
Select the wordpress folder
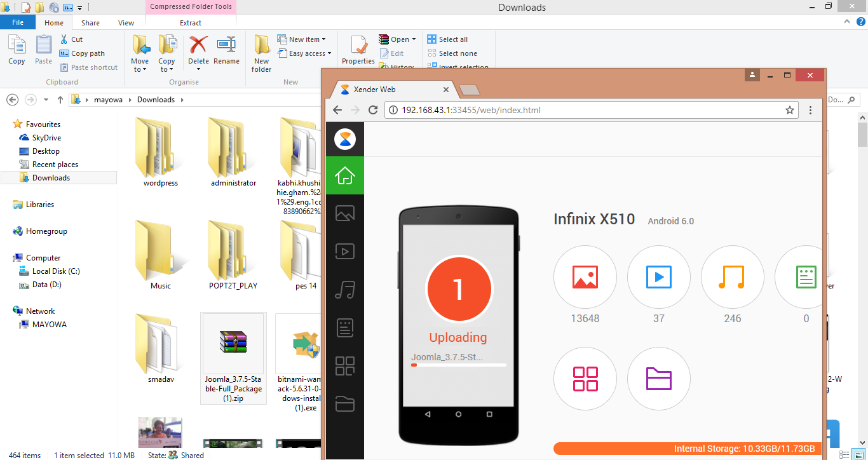[161, 152]
